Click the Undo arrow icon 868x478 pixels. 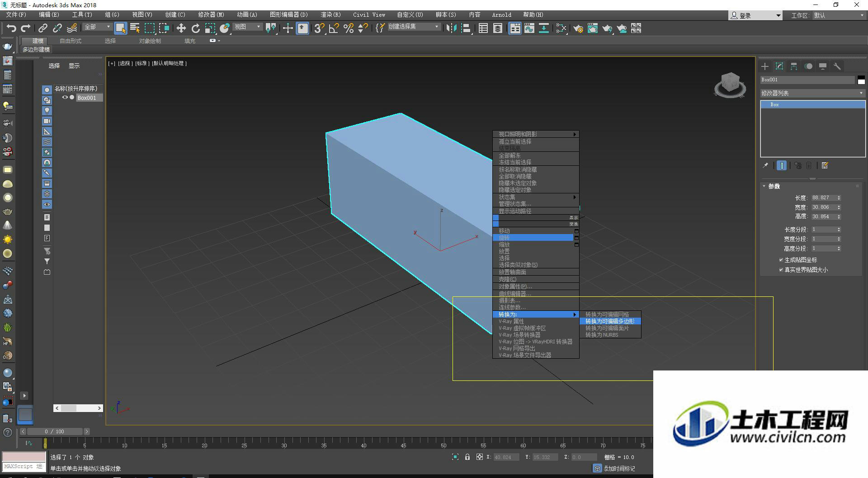[x=11, y=28]
